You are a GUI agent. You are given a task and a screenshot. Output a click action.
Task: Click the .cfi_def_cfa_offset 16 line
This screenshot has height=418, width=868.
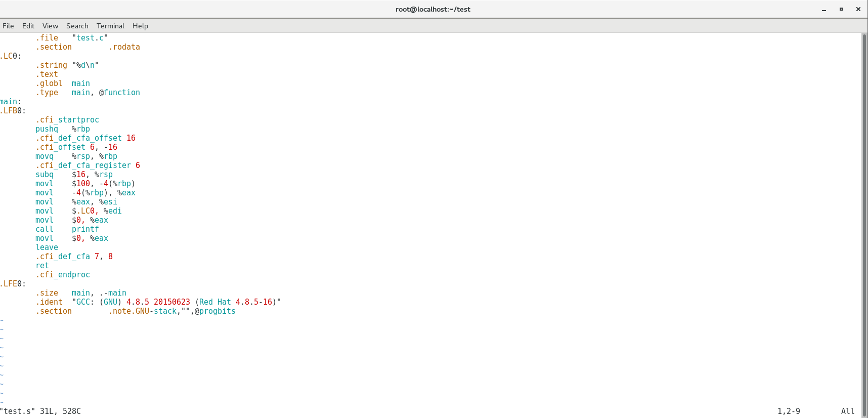pos(85,138)
